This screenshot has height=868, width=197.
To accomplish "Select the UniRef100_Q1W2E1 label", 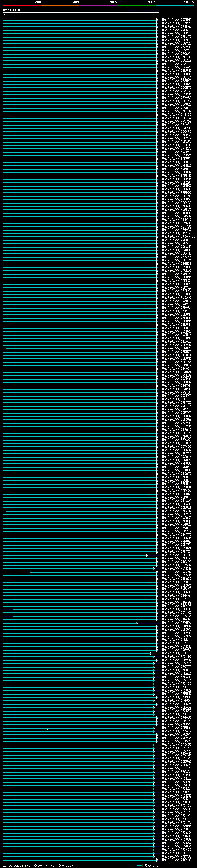I will (177, 515).
